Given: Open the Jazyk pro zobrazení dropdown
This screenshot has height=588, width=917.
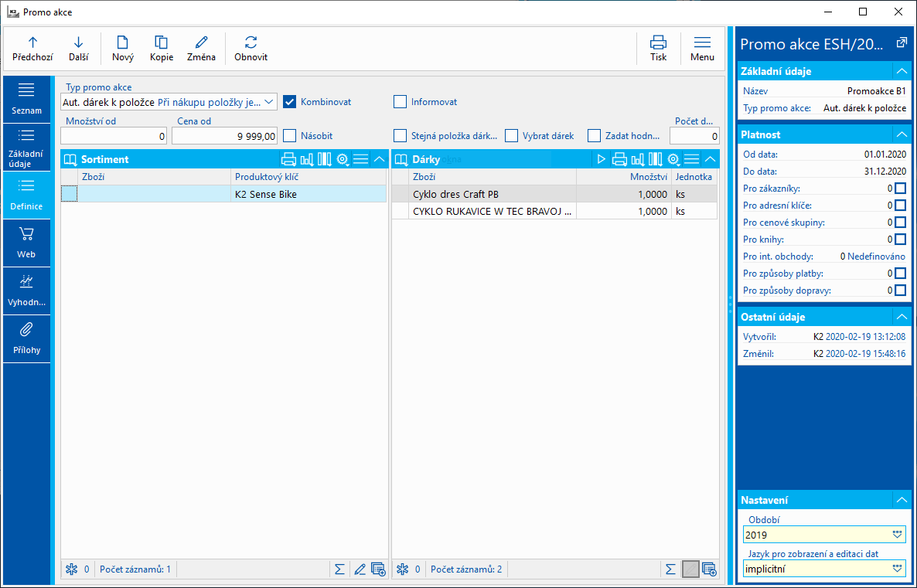Looking at the screenshot, I should [x=897, y=568].
